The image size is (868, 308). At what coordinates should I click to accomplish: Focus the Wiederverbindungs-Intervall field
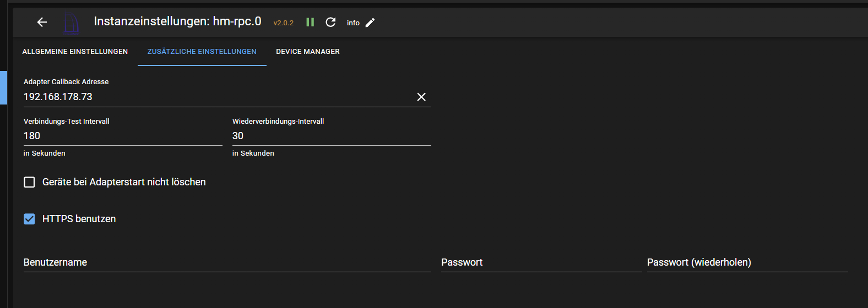[331, 136]
